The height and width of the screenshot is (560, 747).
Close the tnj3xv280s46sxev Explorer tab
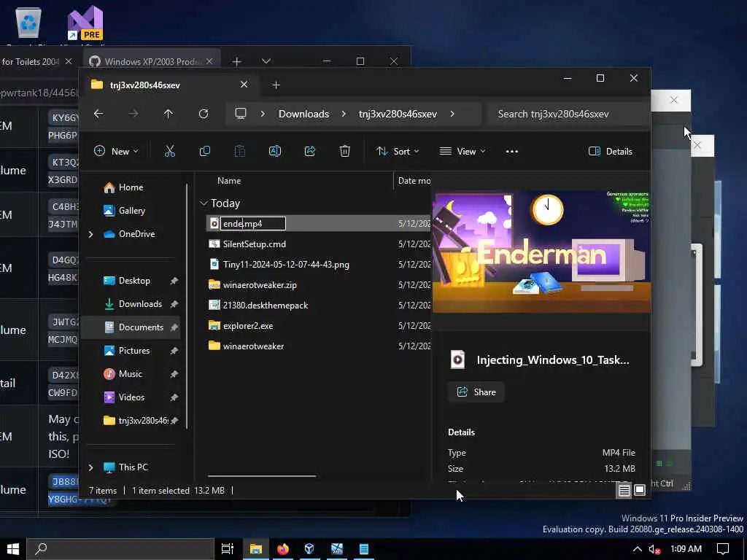244,85
